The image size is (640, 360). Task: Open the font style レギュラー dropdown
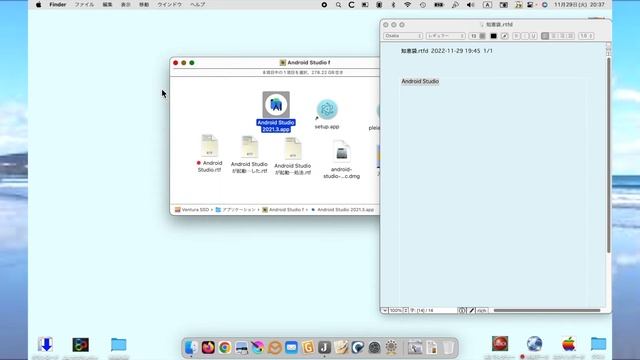(446, 36)
